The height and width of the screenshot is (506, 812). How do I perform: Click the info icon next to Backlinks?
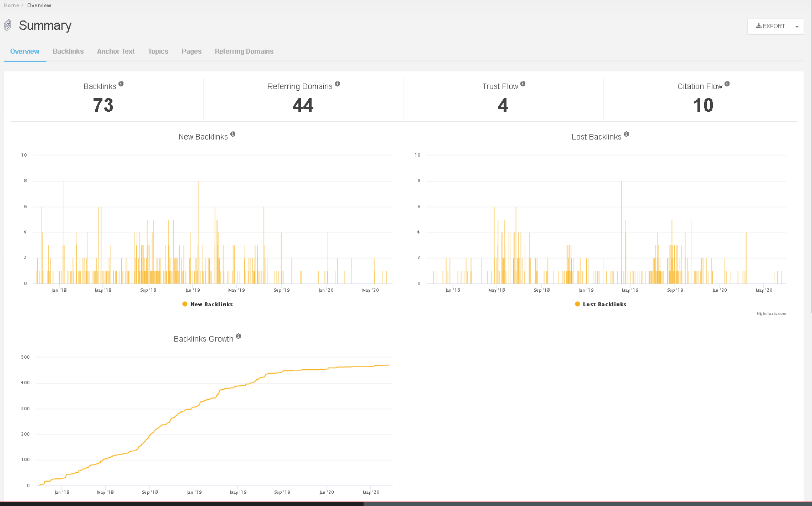pos(121,84)
